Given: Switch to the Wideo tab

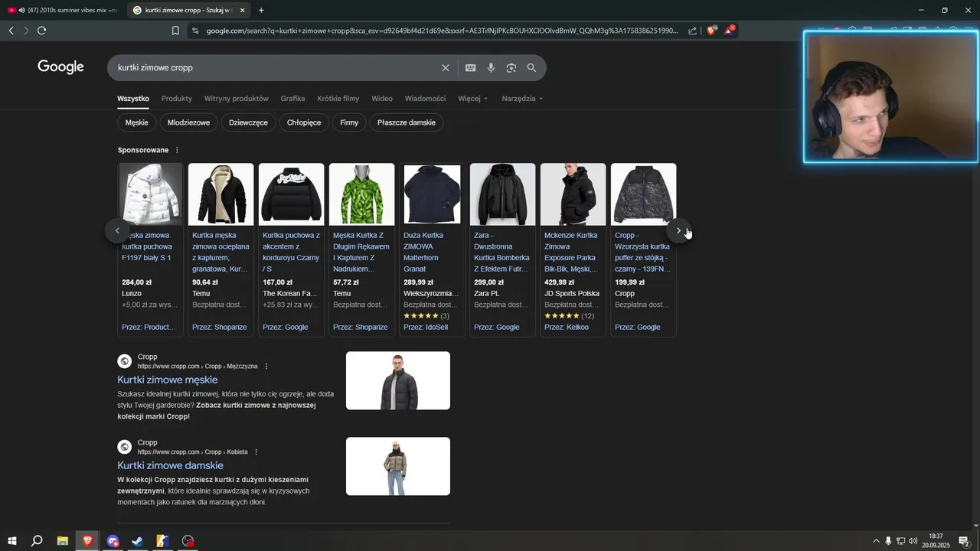Looking at the screenshot, I should click(x=382, y=99).
